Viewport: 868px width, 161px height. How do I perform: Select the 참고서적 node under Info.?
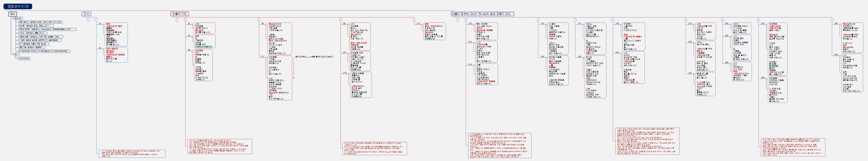click(18, 18)
